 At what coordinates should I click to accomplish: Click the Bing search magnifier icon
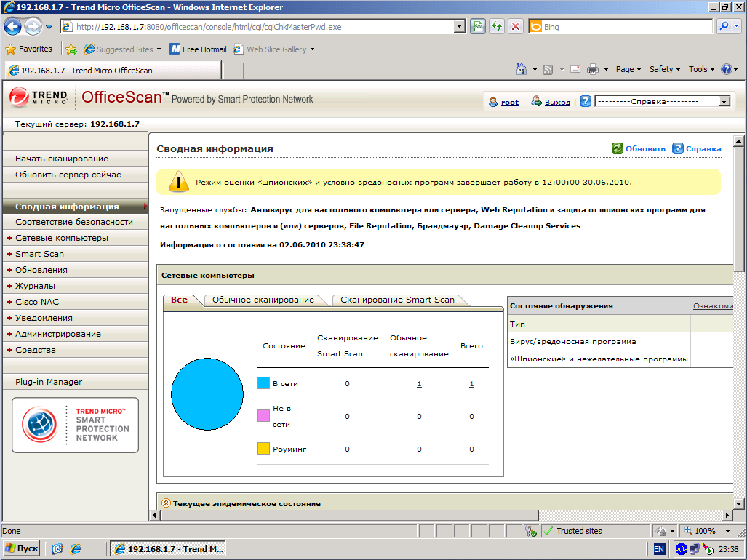coord(724,27)
